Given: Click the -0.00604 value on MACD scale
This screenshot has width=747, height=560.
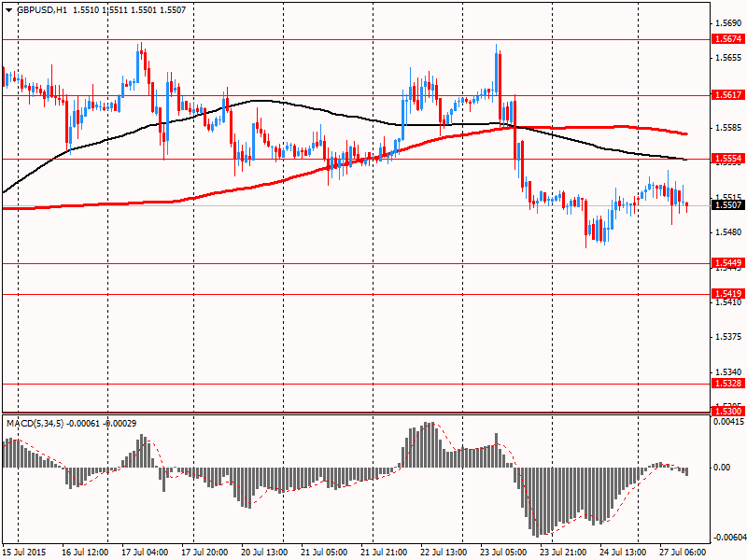Looking at the screenshot, I should (x=727, y=537).
